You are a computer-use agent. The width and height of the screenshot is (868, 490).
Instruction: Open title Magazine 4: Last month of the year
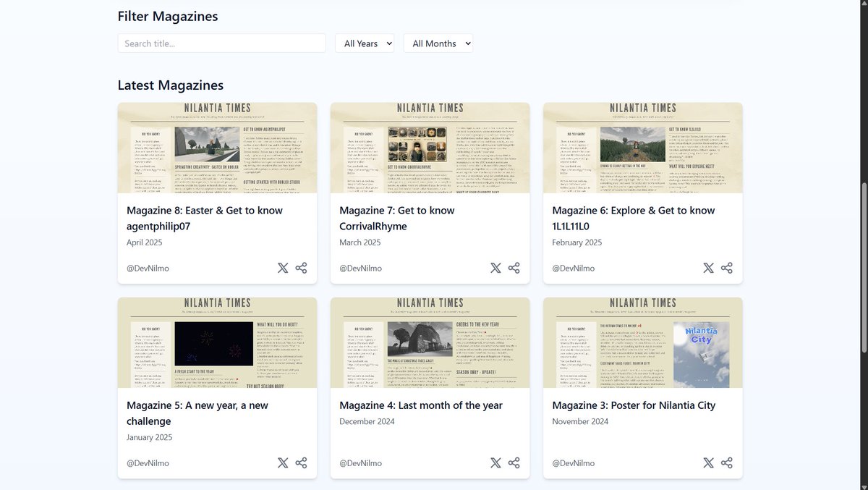[x=421, y=405]
